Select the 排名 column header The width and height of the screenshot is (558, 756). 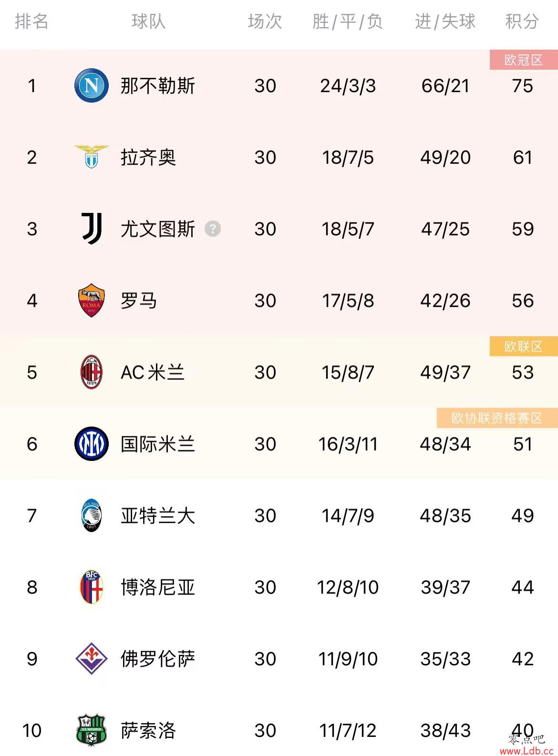click(31, 21)
